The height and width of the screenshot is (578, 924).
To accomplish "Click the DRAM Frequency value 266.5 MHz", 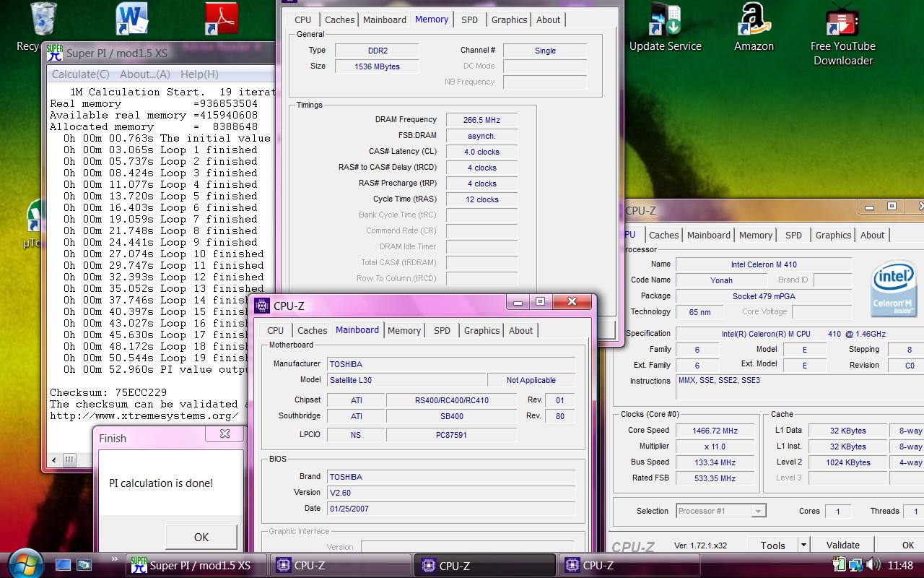I will pos(481,120).
